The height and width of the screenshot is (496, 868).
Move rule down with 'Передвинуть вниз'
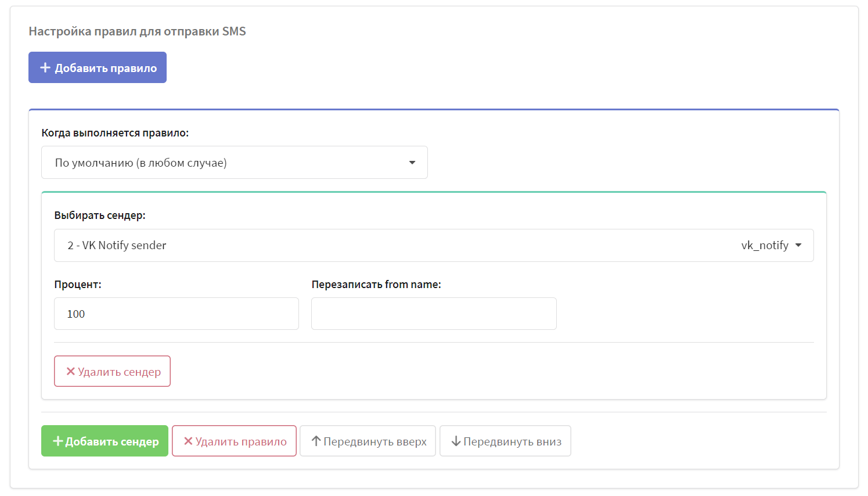pos(505,441)
